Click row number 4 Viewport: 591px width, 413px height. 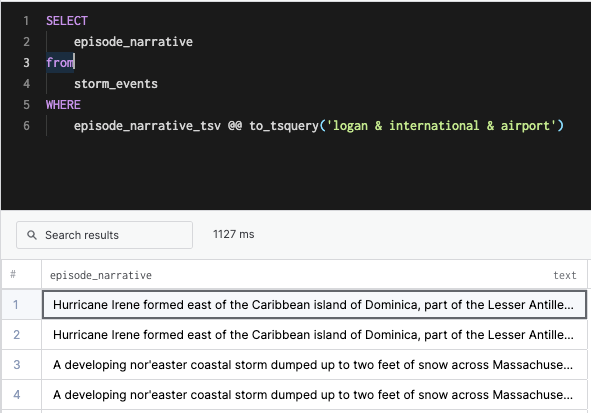pos(17,395)
